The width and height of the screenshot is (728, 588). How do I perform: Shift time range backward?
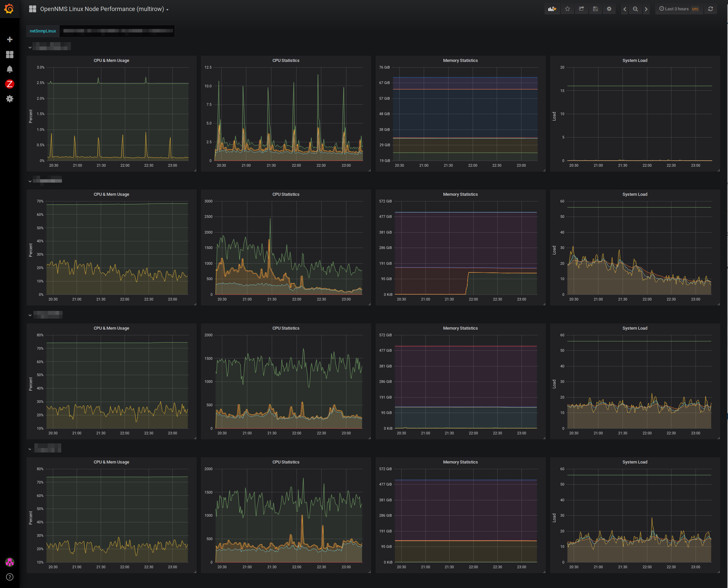[624, 9]
